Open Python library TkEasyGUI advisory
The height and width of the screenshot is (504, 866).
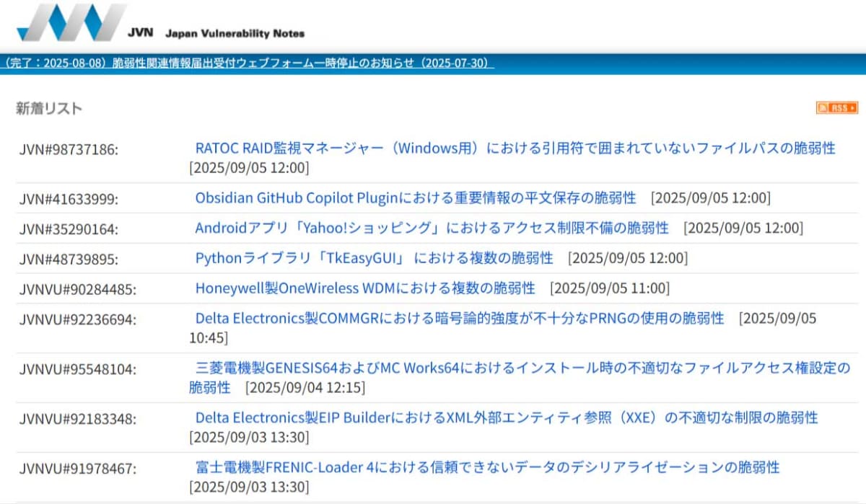pos(374,257)
